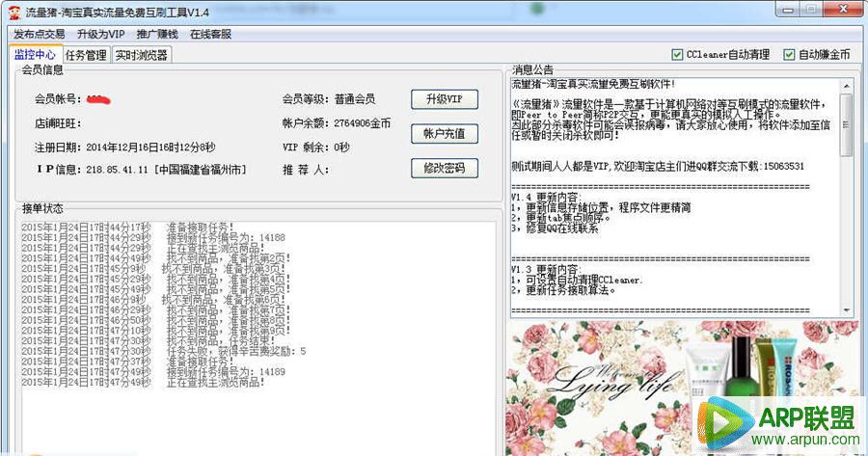
Task: Minimize the 流量猪 window
Action: pos(788,10)
